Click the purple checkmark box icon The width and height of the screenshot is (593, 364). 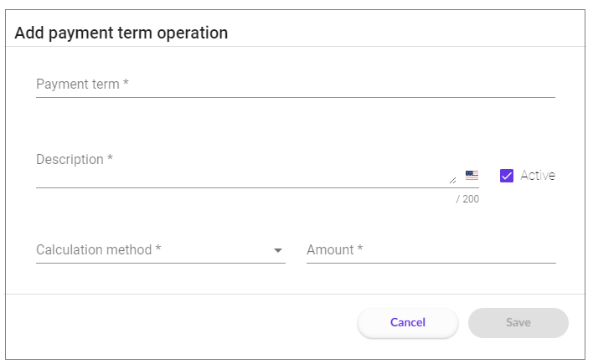(x=506, y=176)
